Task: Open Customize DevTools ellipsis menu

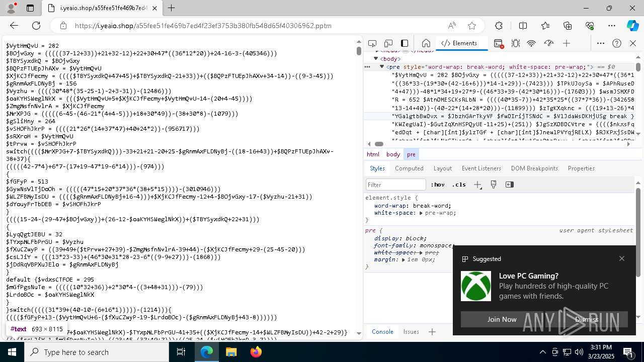Action: (601, 43)
